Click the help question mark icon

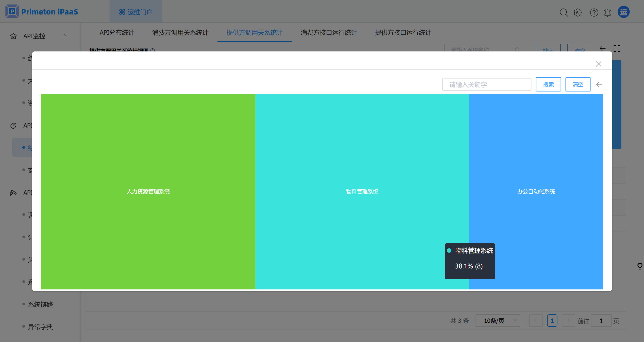click(x=594, y=12)
